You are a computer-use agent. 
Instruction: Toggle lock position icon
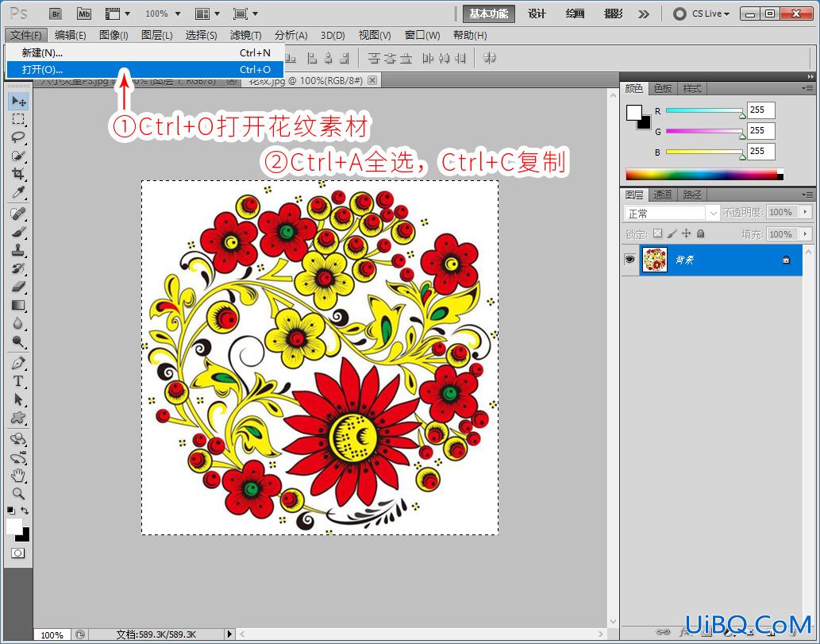pos(686,233)
